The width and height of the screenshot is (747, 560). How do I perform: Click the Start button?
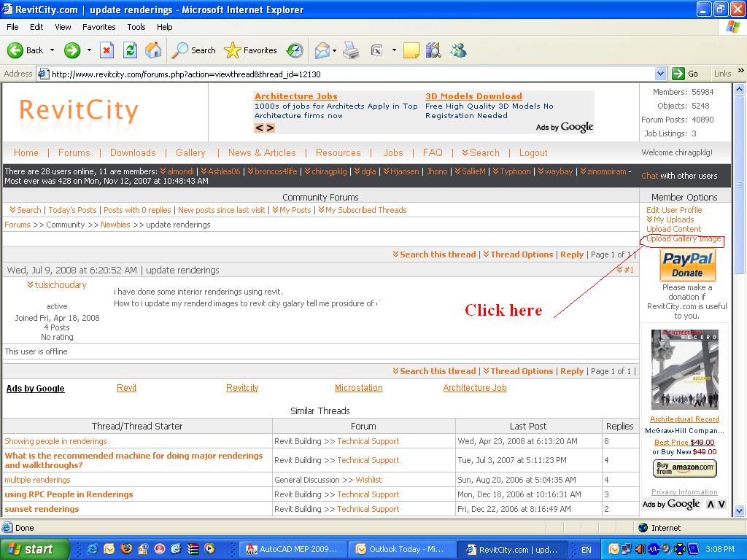[34, 549]
